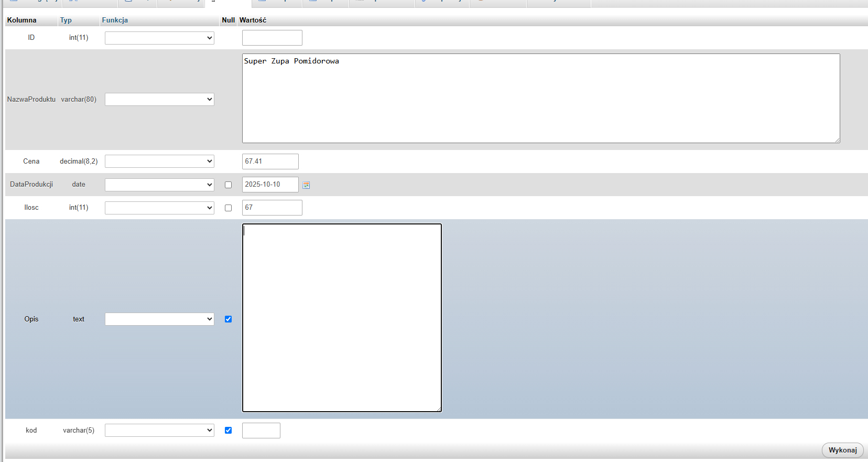Expand the function dropdown for DataProdukcji

pyautogui.click(x=159, y=185)
